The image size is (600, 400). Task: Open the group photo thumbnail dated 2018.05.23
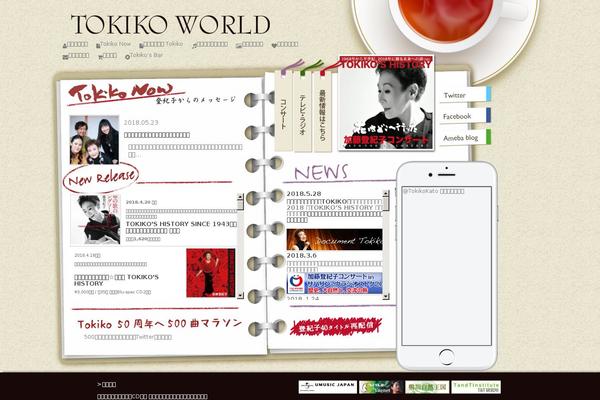(95, 140)
